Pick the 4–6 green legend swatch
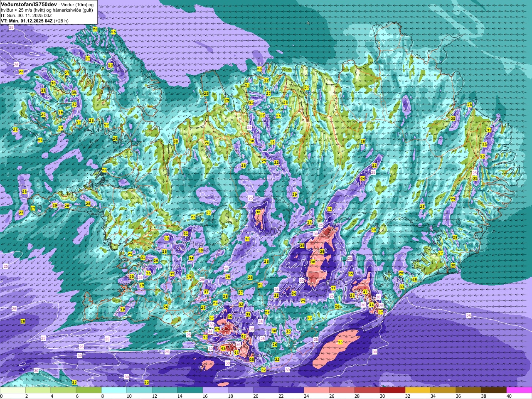The image size is (532, 399). (x=64, y=390)
